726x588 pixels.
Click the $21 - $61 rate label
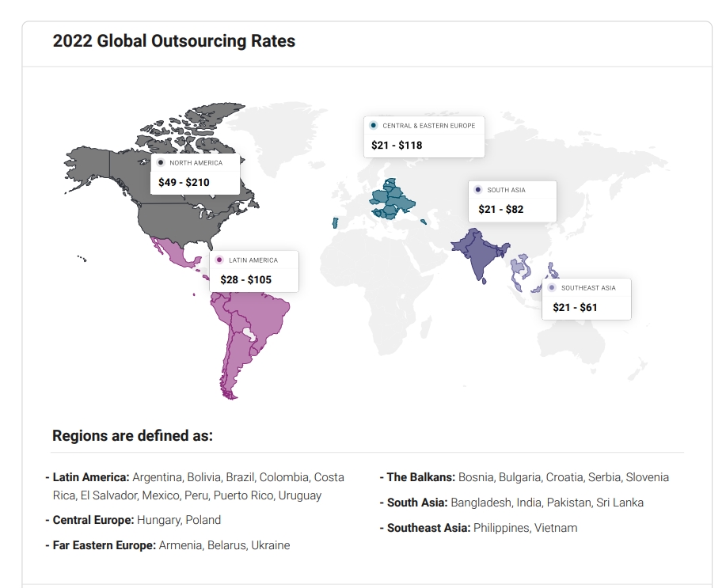tap(575, 307)
